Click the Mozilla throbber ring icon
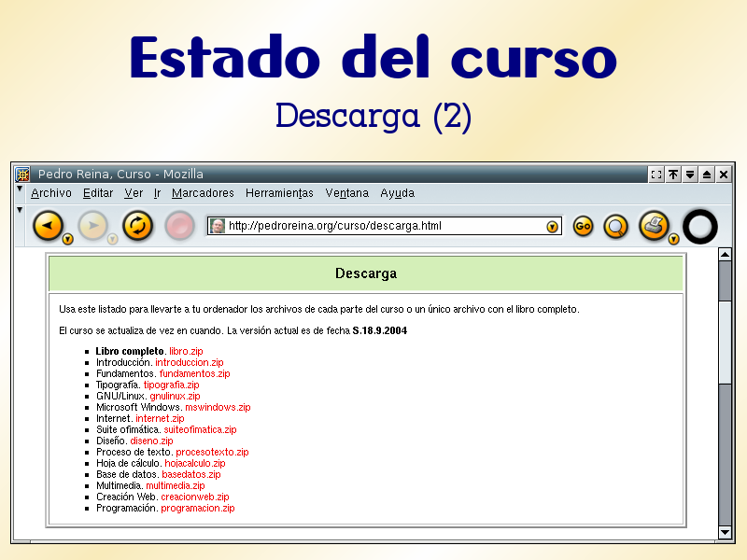747x560 pixels. (x=700, y=226)
